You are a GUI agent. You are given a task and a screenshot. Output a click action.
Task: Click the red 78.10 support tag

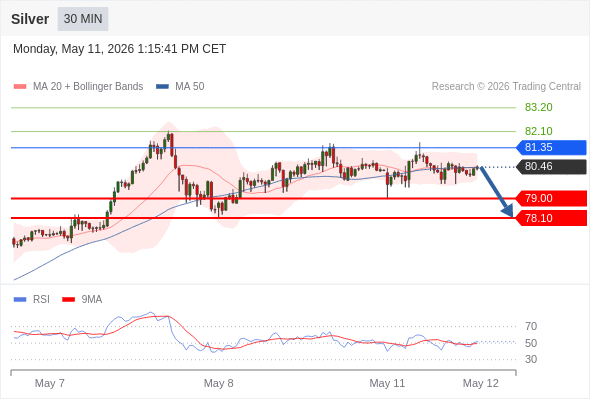pos(551,218)
